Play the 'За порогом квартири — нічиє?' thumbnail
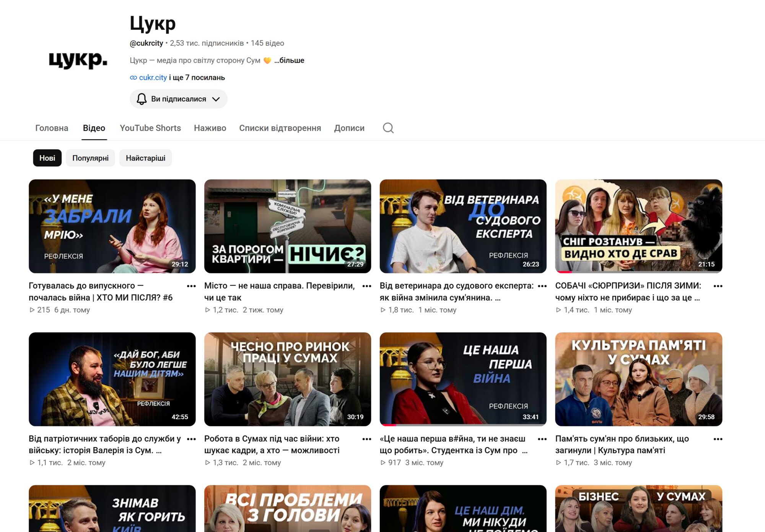 coord(288,226)
